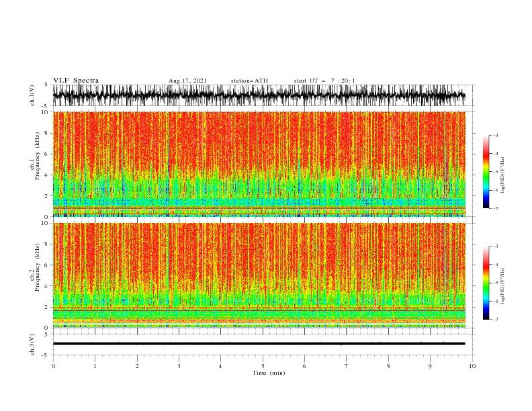Click time axis tick label "0"
Image resolution: width=532 pixels, height=411 pixels.
53,366
